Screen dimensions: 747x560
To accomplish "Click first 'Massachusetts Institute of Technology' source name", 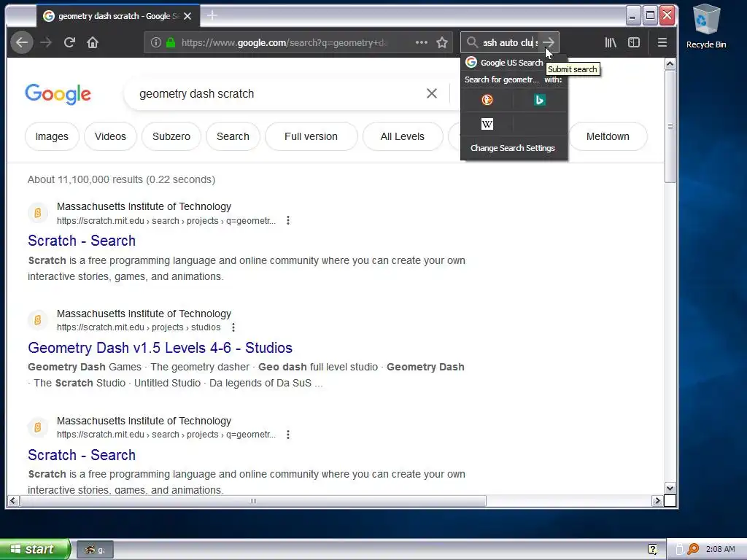I will pos(144,206).
